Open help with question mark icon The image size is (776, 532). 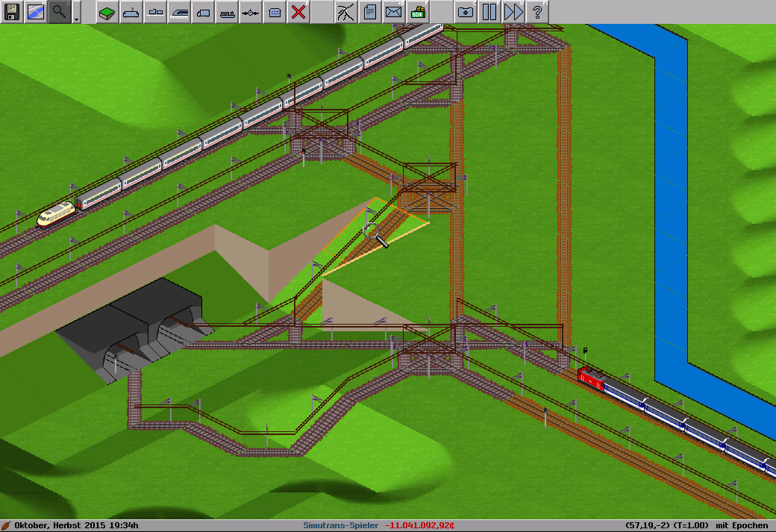coord(536,12)
